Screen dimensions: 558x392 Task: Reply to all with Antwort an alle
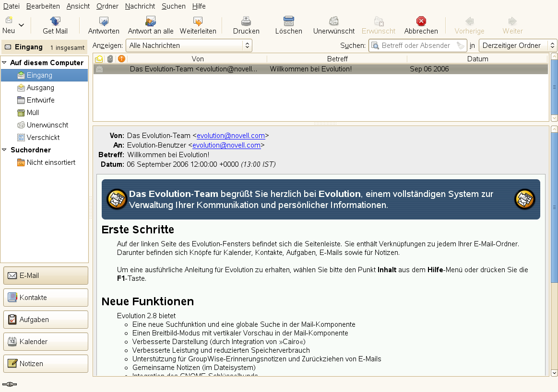pyautogui.click(x=151, y=25)
